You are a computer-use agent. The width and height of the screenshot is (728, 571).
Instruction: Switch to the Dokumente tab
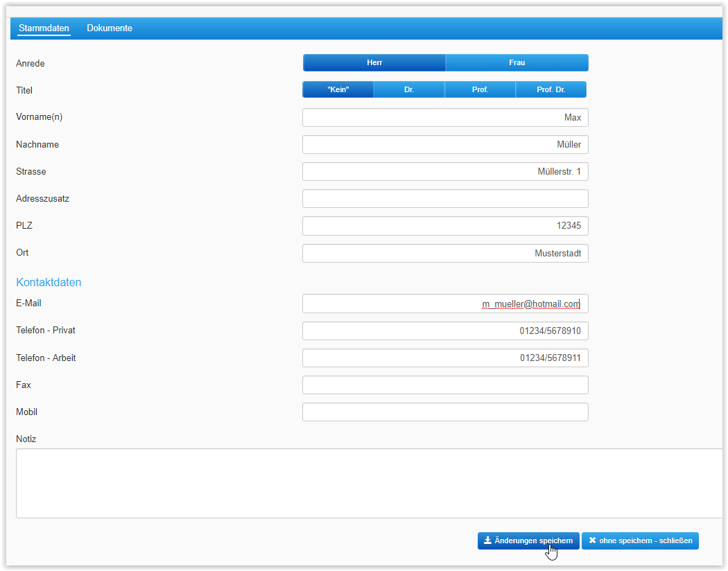[x=110, y=28]
